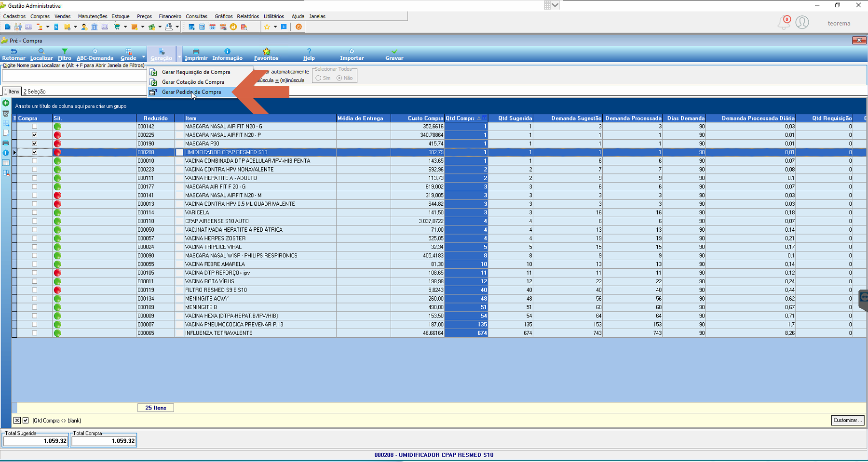Open the Qtd Compra column filter dropdown

(485, 118)
